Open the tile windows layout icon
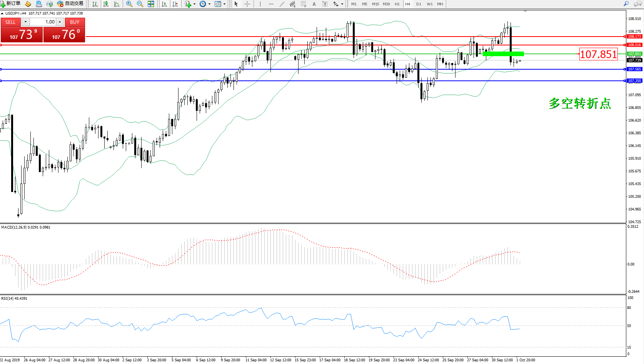Viewport: 644px width, 364px height. (151, 4)
